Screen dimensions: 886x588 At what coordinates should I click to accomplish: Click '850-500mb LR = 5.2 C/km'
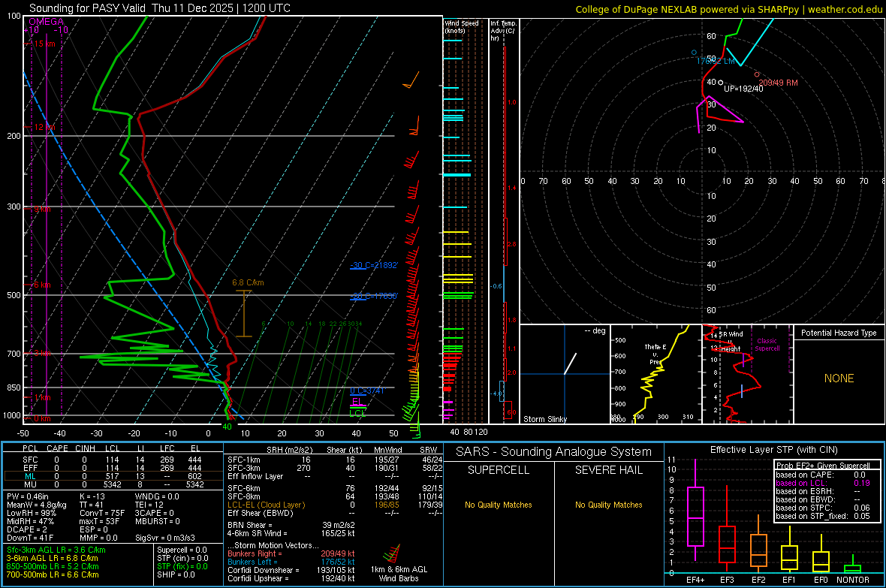(x=53, y=566)
